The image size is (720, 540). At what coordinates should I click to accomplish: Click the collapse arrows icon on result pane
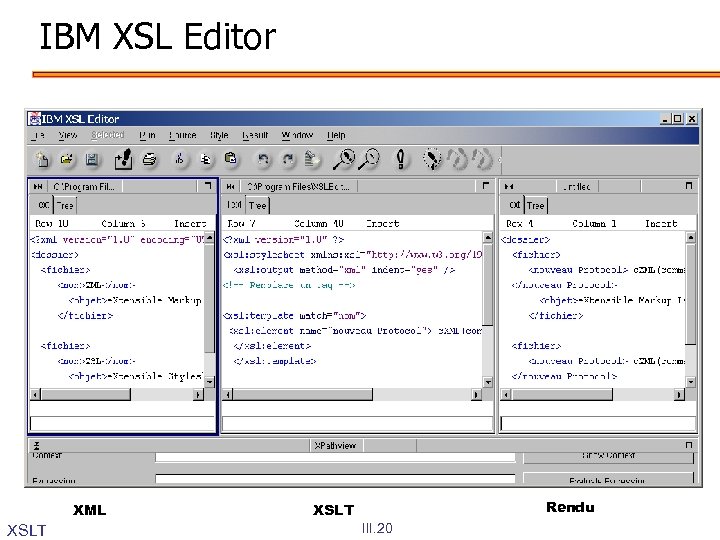pos(509,186)
